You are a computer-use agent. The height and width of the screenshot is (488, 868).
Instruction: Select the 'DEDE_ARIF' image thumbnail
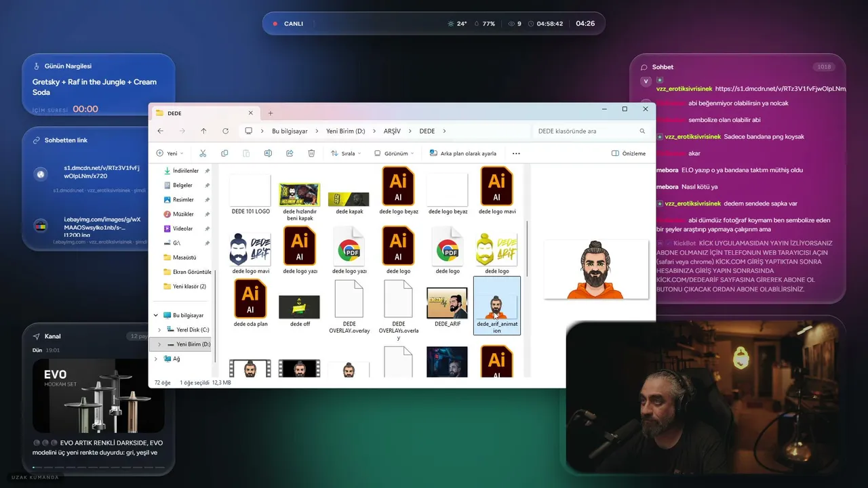tap(448, 303)
